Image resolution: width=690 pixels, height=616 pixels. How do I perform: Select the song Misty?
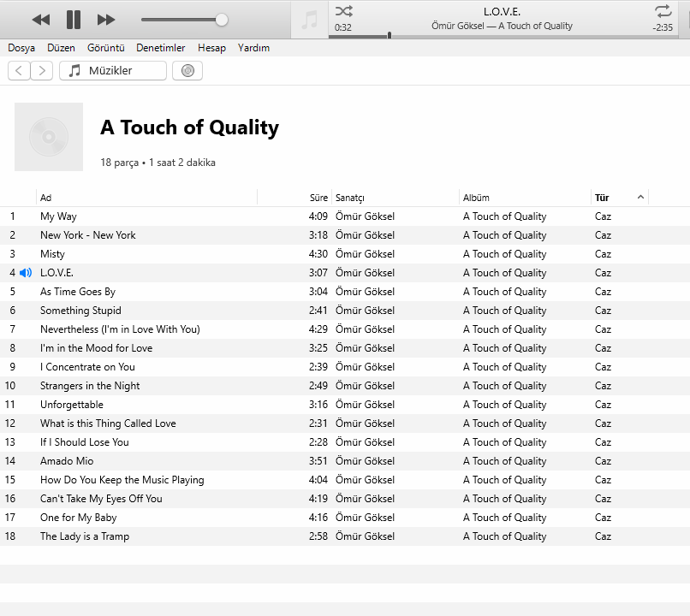(52, 254)
